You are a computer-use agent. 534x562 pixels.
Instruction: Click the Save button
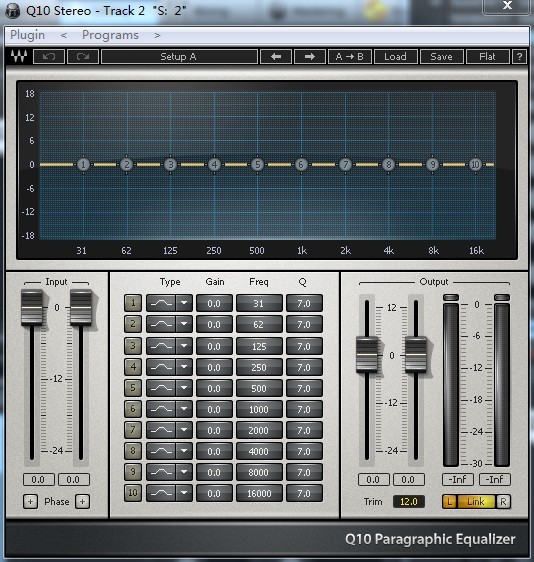pos(441,57)
